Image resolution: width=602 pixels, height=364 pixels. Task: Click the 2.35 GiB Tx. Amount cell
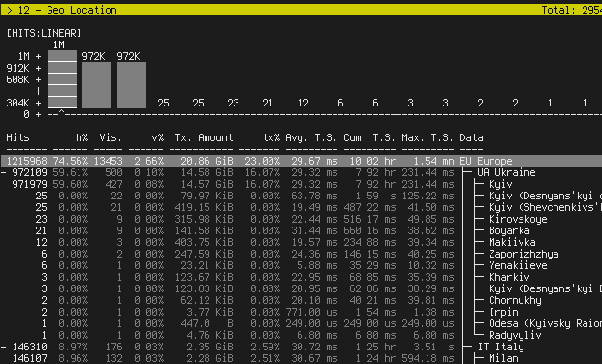click(x=209, y=348)
